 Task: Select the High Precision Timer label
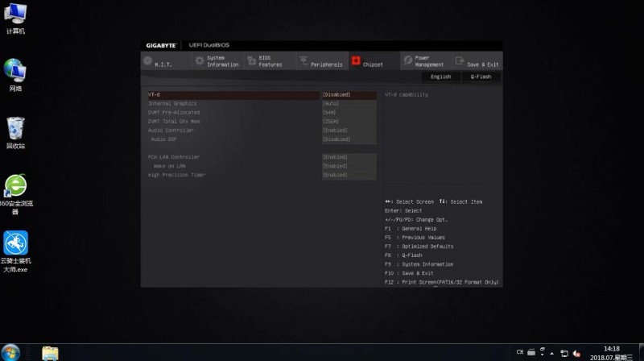(176, 175)
